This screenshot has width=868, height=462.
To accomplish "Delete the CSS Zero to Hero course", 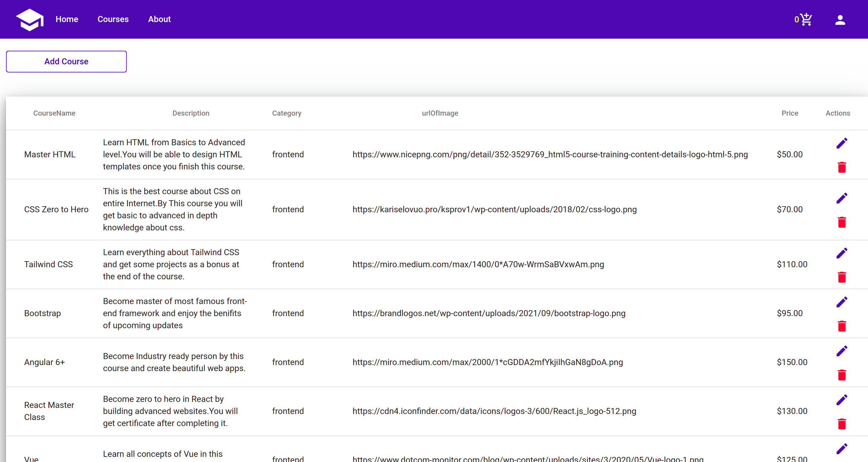I will tap(842, 222).
